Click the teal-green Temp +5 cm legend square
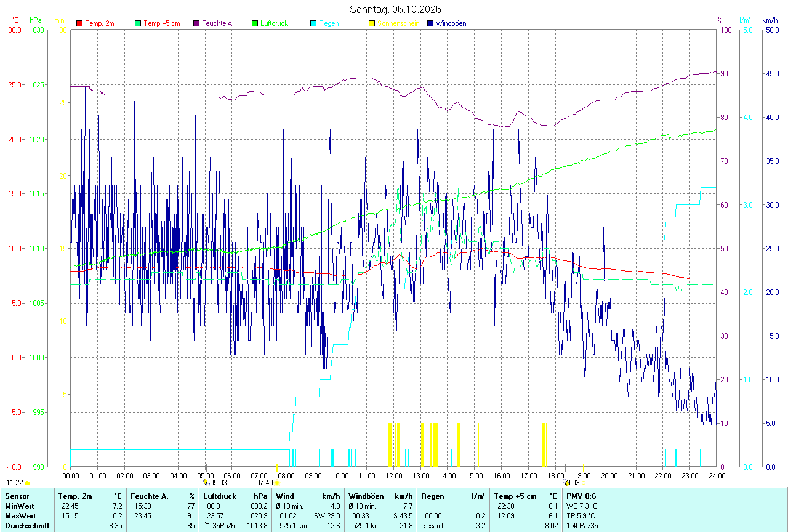 coord(138,23)
